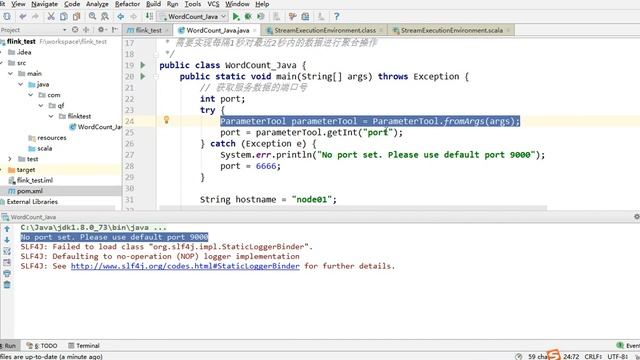Click the Forward navigation arrow
640x360 pixels.
coord(133,17)
